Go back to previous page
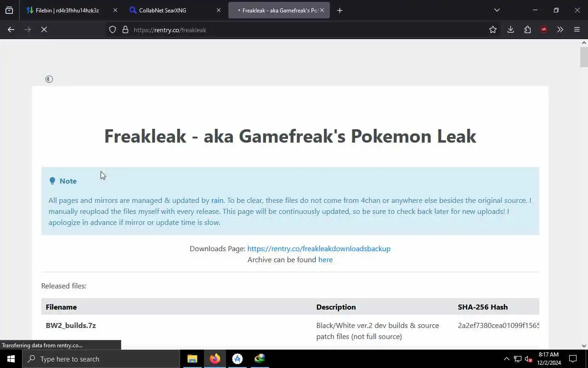The image size is (588, 368). [11, 29]
